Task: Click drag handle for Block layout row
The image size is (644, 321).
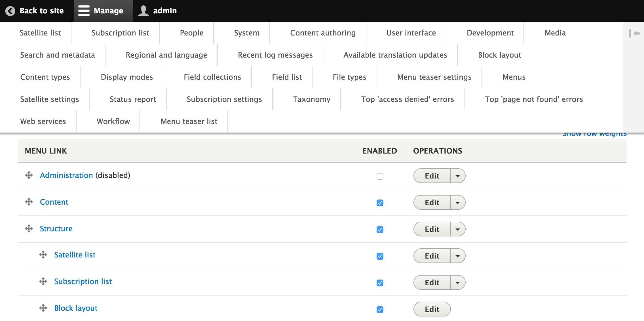Action: coord(43,308)
